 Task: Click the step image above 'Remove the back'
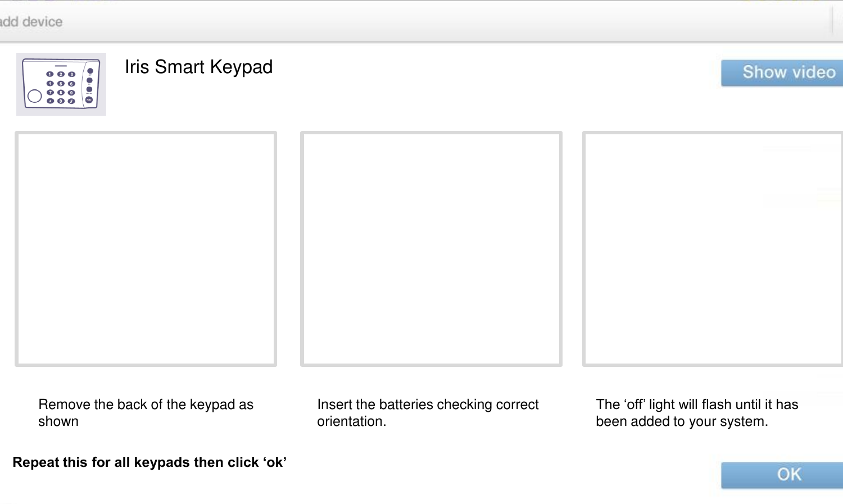(x=146, y=249)
